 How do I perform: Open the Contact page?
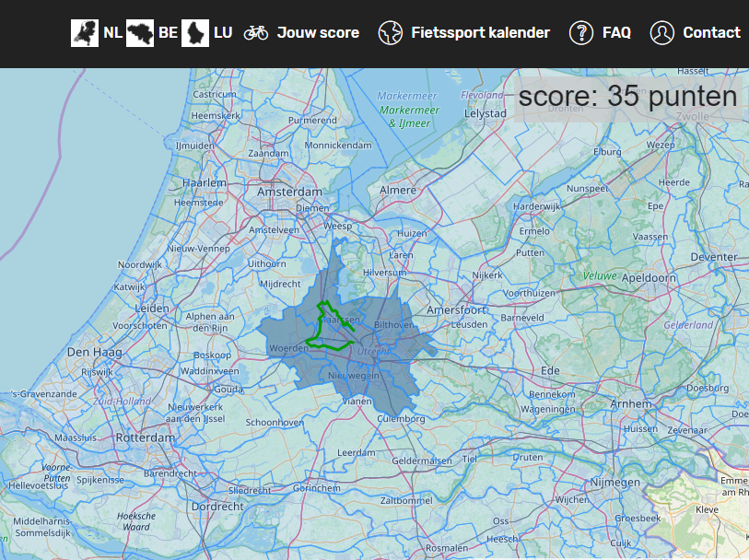711,32
